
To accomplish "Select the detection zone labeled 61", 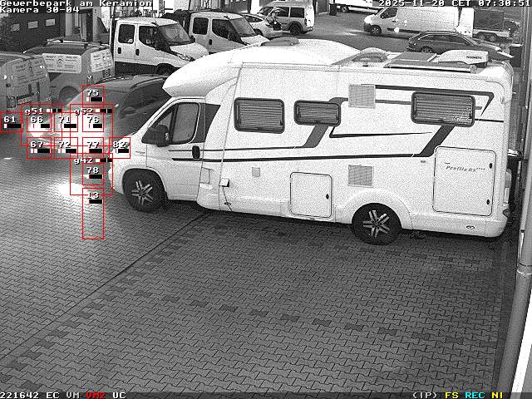I will [10, 121].
